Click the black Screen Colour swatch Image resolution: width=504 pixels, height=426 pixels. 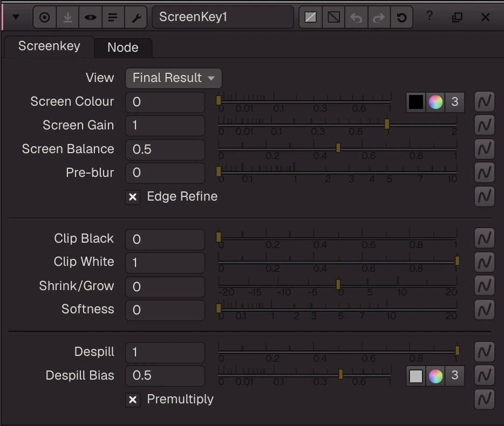pyautogui.click(x=416, y=102)
